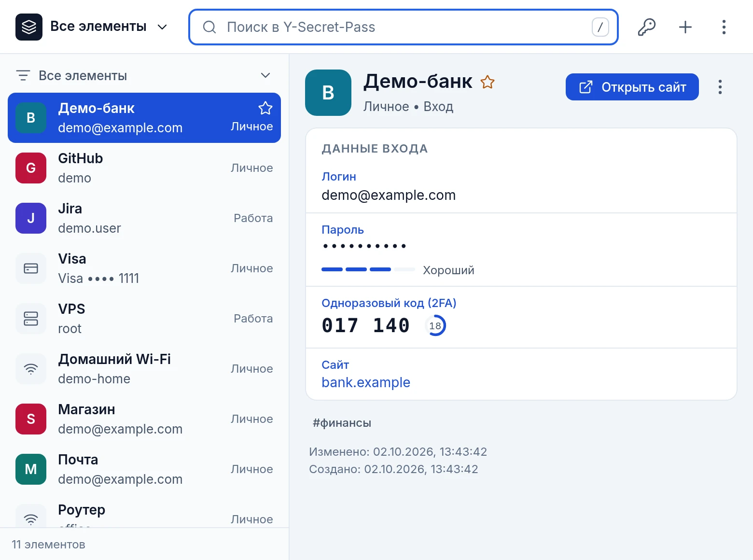Click the Jira entry's J icon
The image size is (753, 560).
pyautogui.click(x=31, y=218)
